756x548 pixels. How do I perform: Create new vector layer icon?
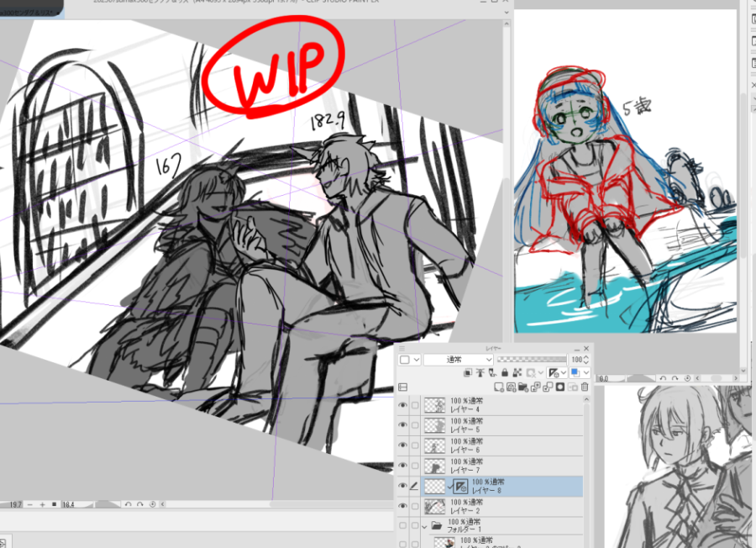point(511,387)
